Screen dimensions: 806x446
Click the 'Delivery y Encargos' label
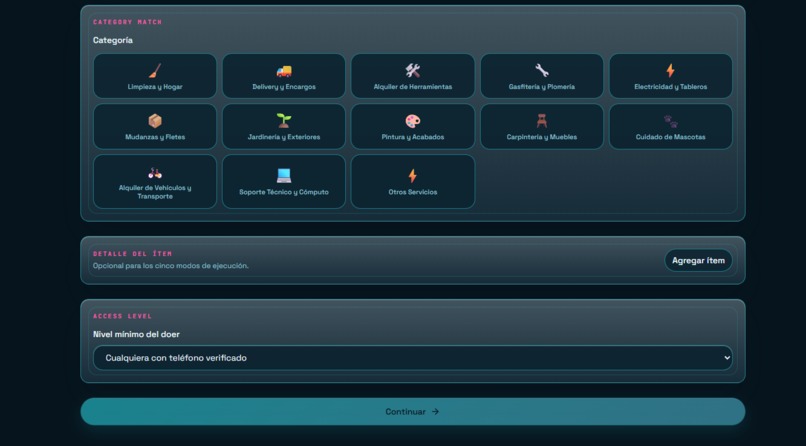click(x=284, y=87)
